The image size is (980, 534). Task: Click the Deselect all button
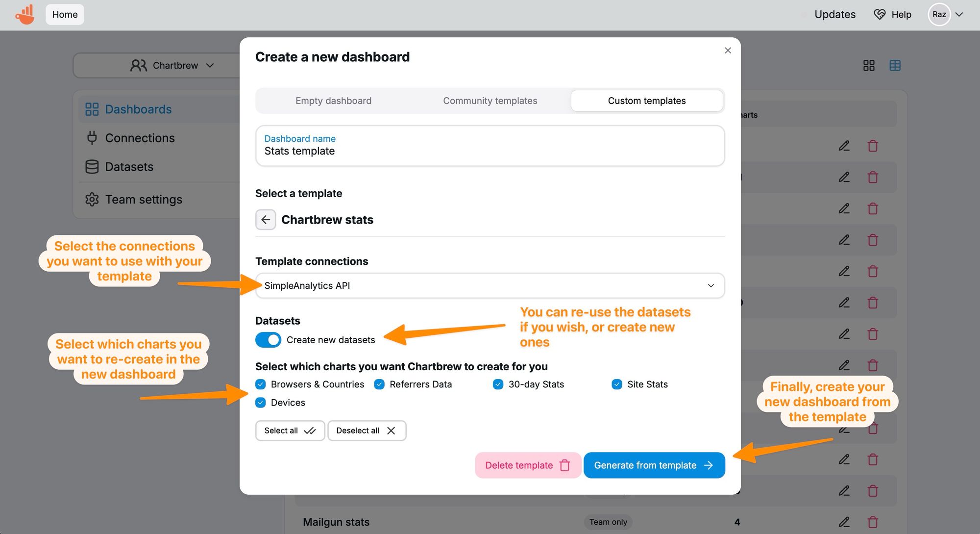(x=366, y=431)
